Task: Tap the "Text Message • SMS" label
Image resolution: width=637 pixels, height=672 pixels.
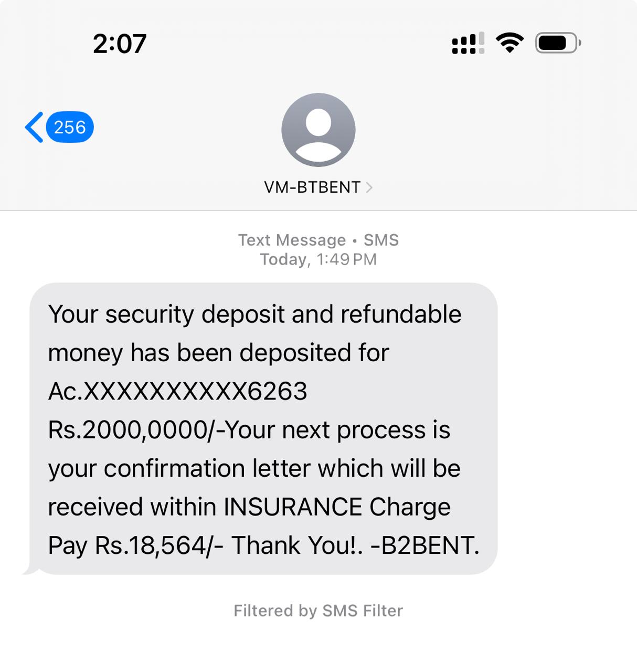Action: coord(318,240)
